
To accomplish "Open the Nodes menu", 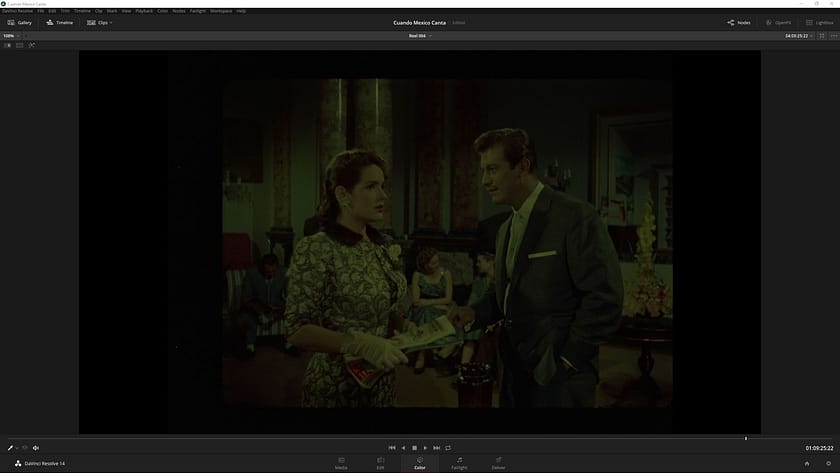I will point(179,11).
